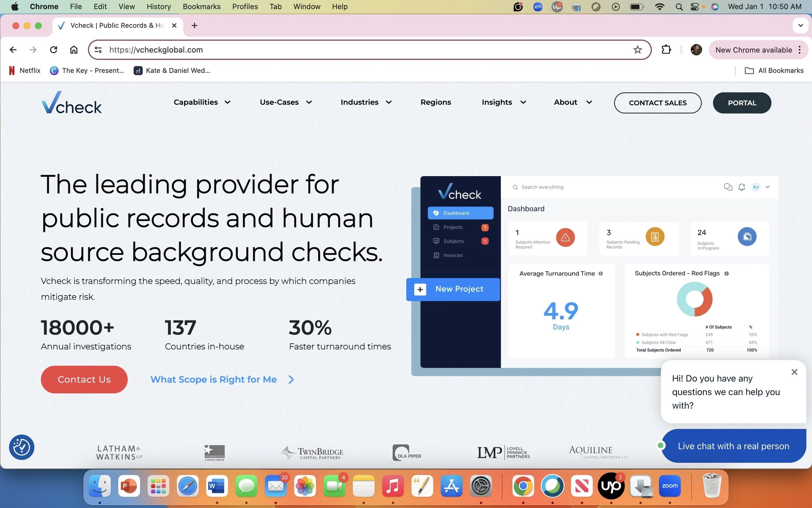The width and height of the screenshot is (812, 508).
Task: Click the site information icon before URL
Action: pos(98,50)
